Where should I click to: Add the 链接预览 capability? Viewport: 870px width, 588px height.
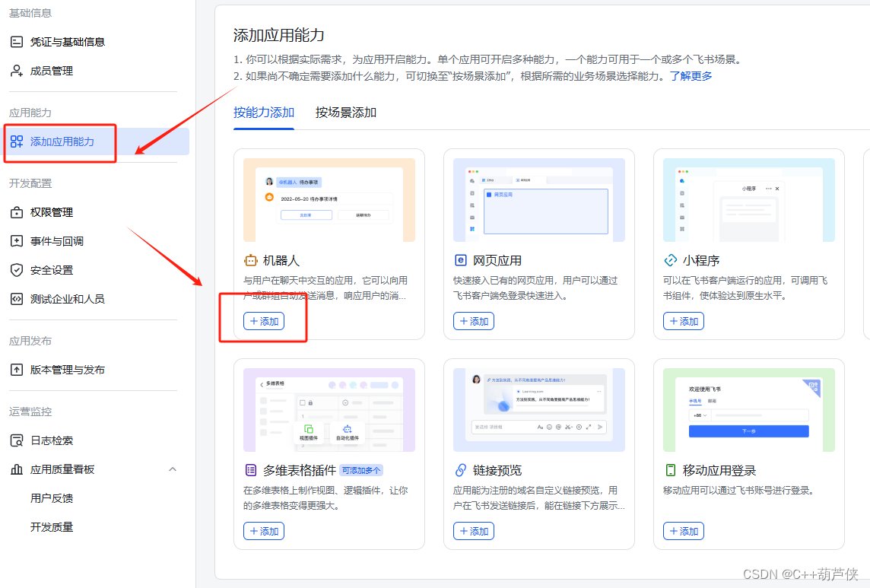click(473, 531)
